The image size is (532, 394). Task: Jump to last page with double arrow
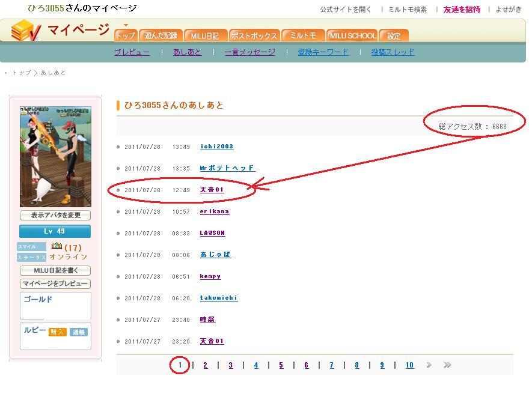pyautogui.click(x=447, y=365)
